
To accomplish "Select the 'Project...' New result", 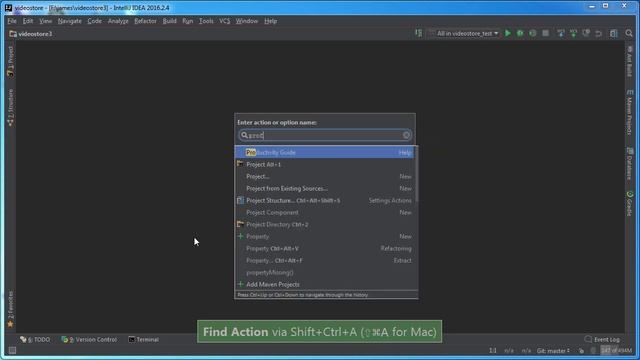I will point(325,176).
